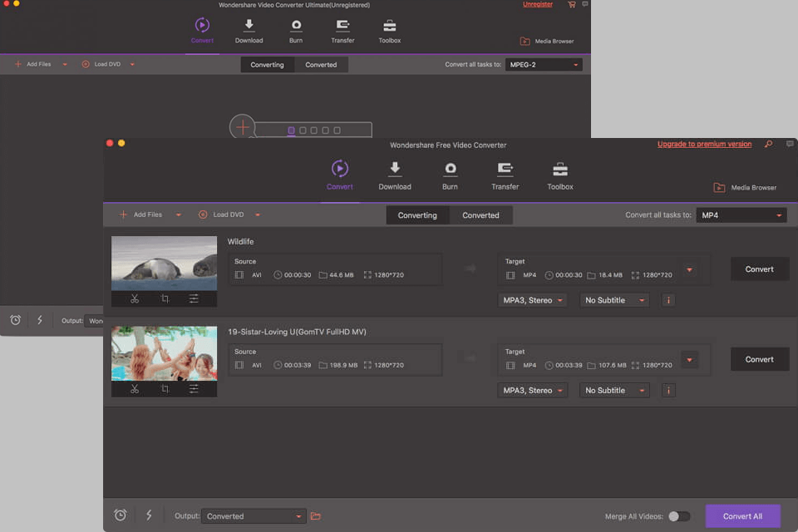Click the alarm clock scheduler icon at bottom
Screen dimensions: 798x532
pyautogui.click(x=121, y=515)
